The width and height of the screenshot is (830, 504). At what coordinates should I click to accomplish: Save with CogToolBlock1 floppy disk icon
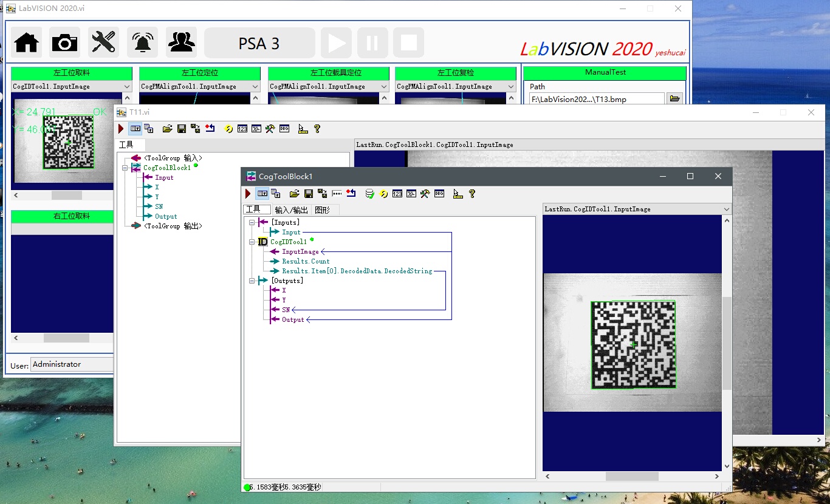click(x=309, y=194)
